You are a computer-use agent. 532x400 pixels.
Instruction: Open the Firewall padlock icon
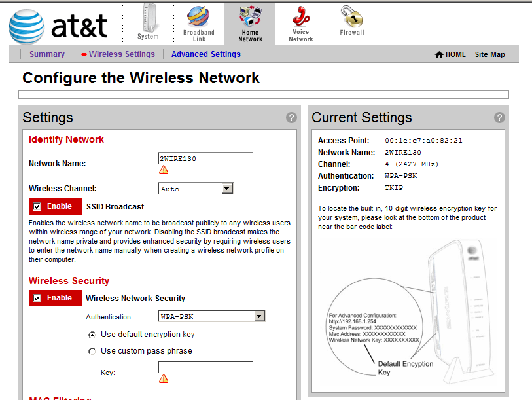point(351,16)
